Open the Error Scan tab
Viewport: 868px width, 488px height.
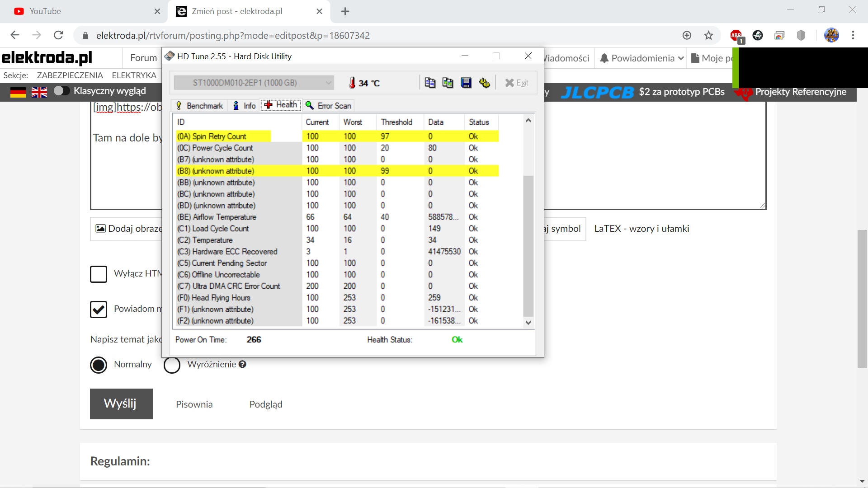pos(329,106)
